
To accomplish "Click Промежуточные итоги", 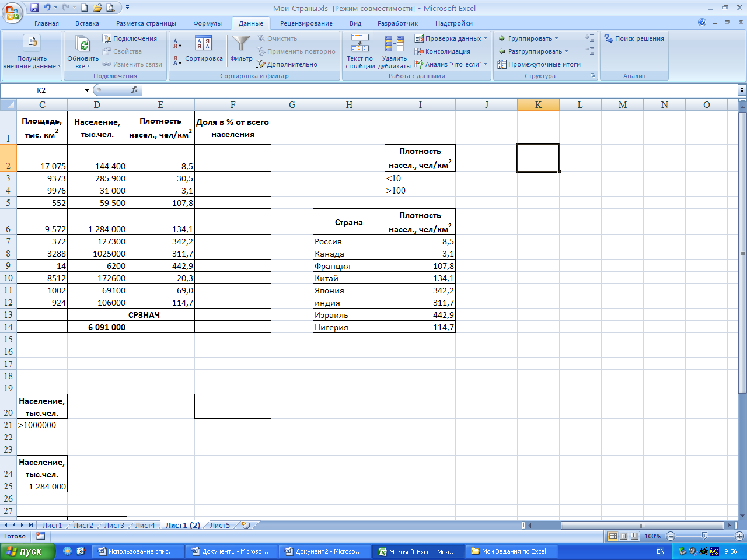I will [x=539, y=64].
